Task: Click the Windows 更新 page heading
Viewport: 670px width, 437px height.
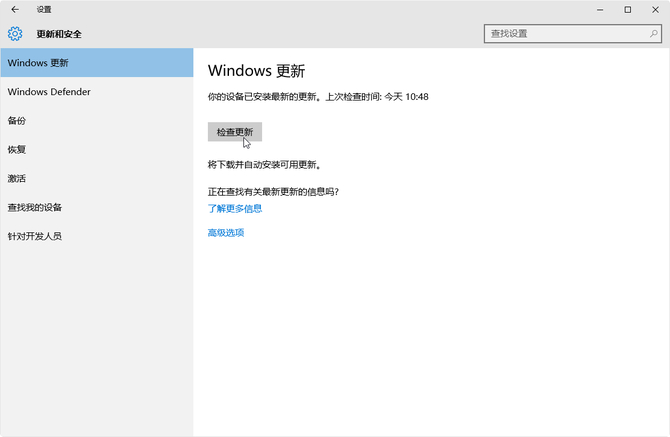Action: 256,71
